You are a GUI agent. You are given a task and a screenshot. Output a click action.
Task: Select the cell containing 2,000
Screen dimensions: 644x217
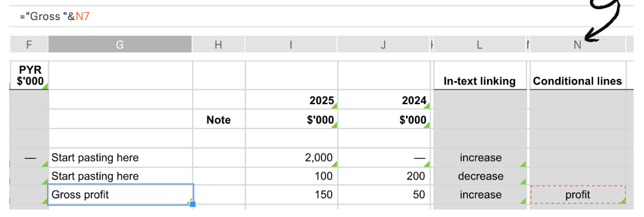292,158
